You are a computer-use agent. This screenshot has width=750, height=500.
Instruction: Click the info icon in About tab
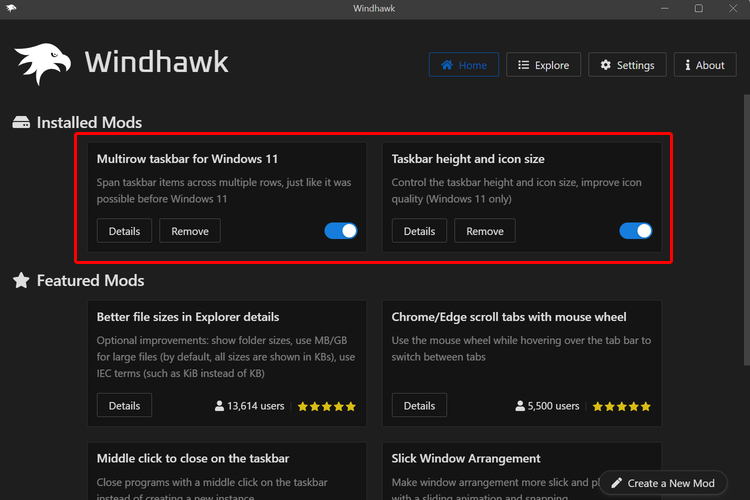687,65
